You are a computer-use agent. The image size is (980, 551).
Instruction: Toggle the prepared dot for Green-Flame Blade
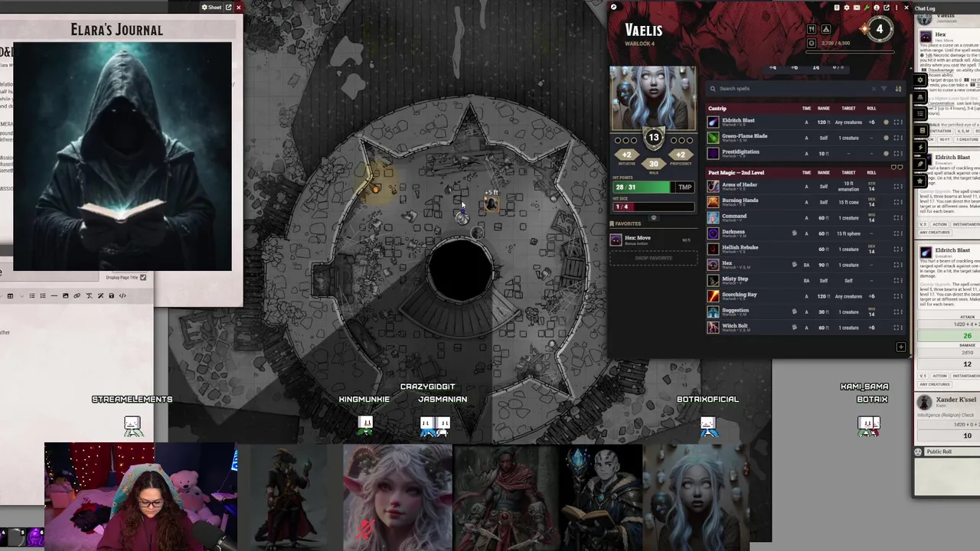click(887, 138)
